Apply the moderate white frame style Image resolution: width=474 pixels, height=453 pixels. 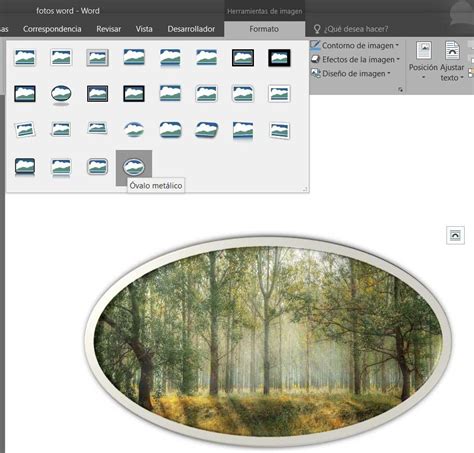click(x=279, y=94)
